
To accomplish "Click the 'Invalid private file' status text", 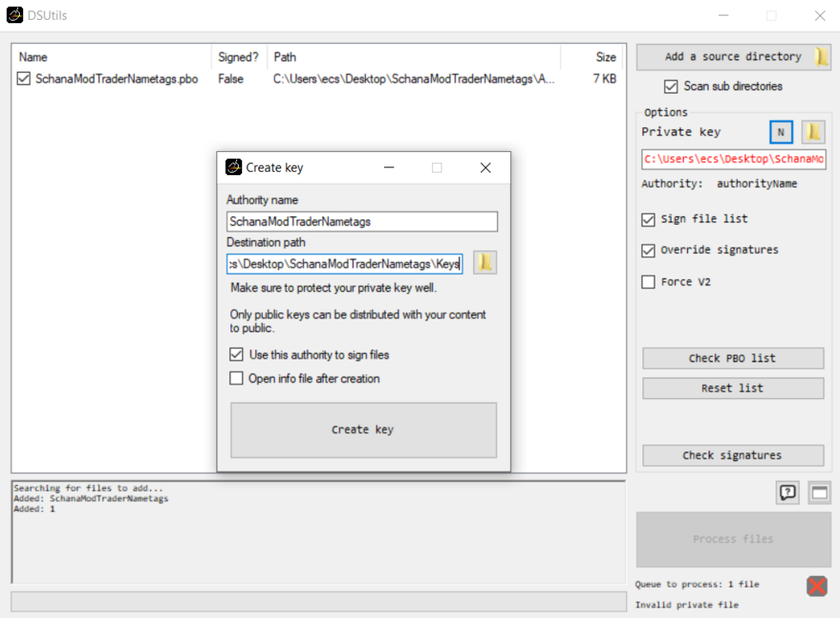I will click(x=687, y=604).
